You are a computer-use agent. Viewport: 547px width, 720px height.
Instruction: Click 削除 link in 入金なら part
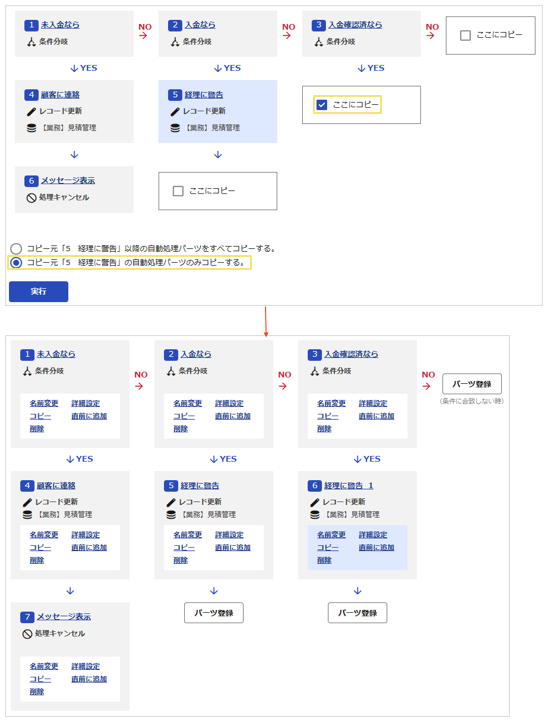point(180,429)
